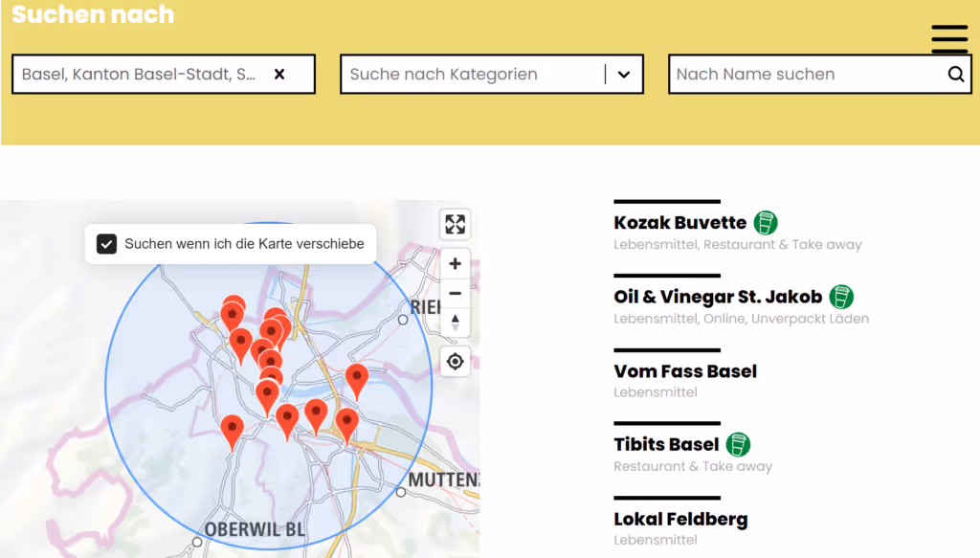
Task: Click green cup icon beside Oil & Vinegar
Action: (x=841, y=297)
